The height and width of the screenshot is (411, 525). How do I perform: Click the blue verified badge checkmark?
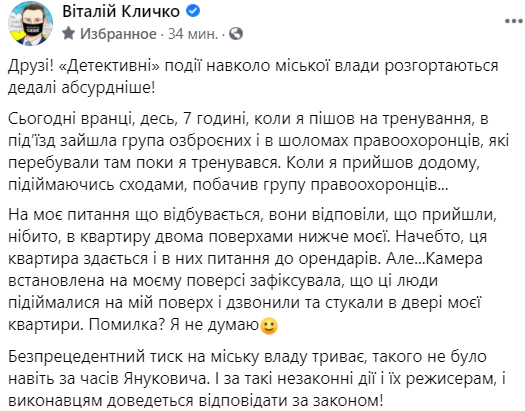(x=193, y=11)
